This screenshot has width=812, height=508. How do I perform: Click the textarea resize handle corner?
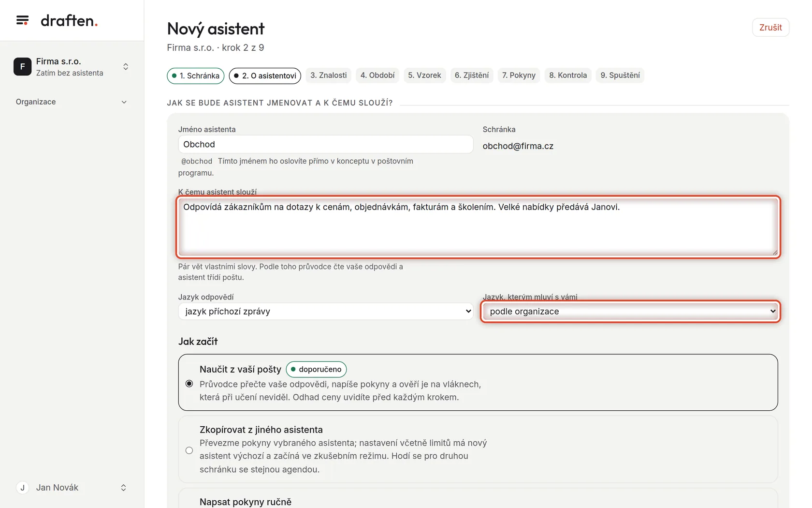click(775, 252)
